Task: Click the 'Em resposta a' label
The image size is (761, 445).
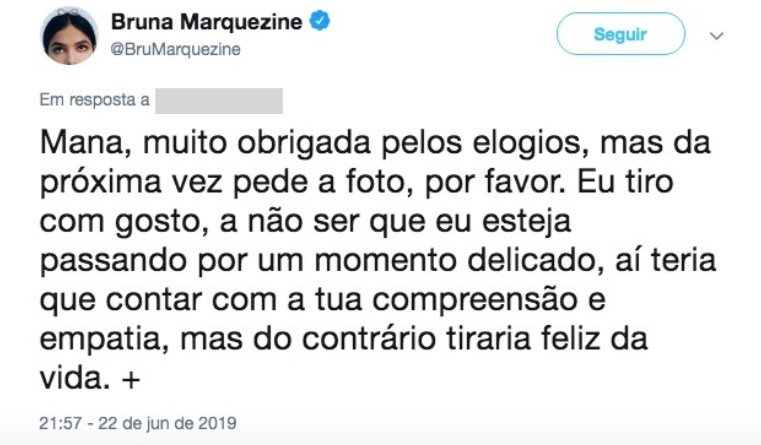Action: click(95, 99)
